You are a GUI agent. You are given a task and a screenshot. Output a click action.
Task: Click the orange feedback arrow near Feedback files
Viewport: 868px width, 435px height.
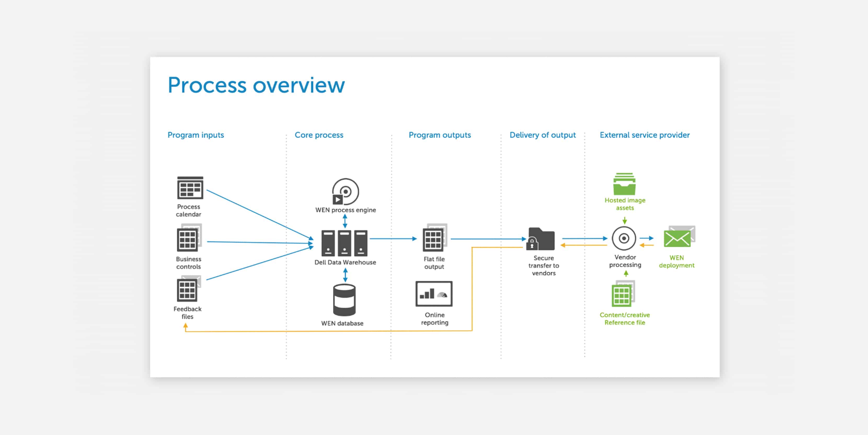tap(185, 327)
